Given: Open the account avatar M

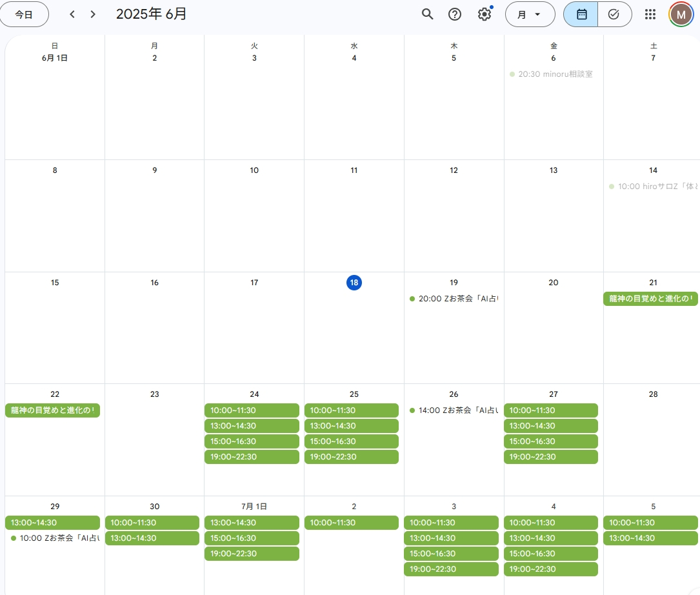Looking at the screenshot, I should coord(681,14).
